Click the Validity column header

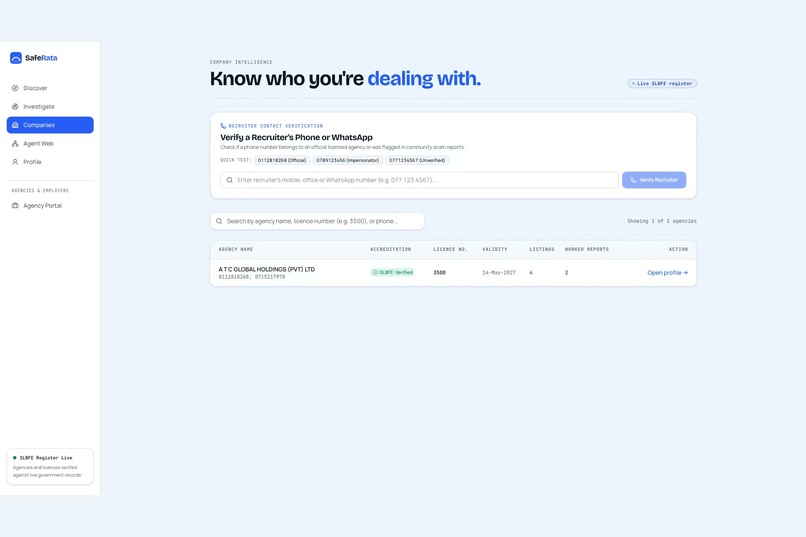pyautogui.click(x=494, y=249)
